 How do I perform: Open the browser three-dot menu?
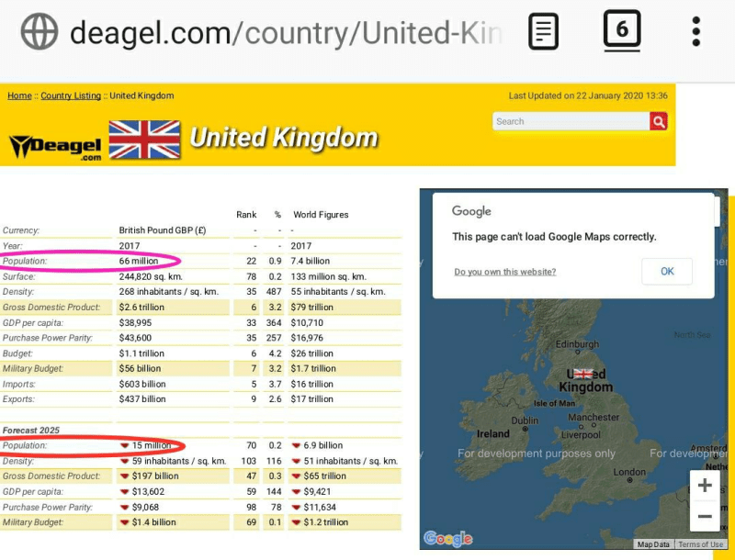click(x=696, y=32)
